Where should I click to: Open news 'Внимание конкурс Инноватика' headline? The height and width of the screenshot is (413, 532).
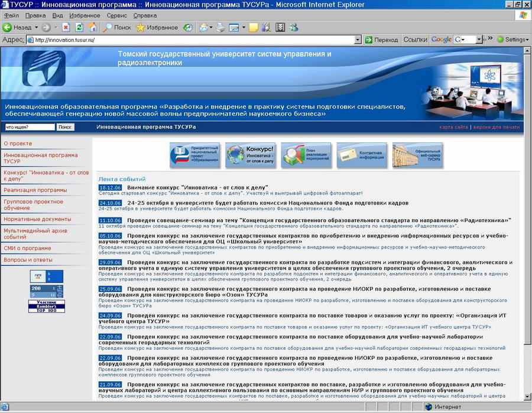[x=197, y=187]
